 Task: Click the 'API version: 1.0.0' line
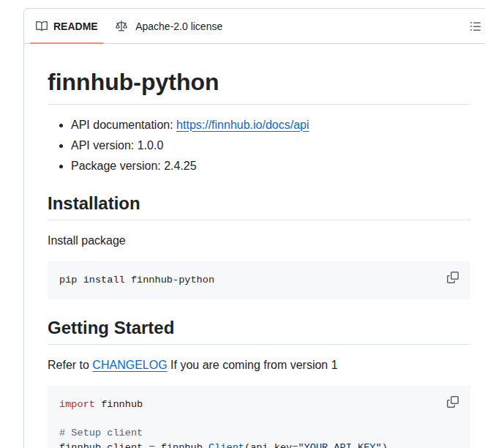coord(117,145)
